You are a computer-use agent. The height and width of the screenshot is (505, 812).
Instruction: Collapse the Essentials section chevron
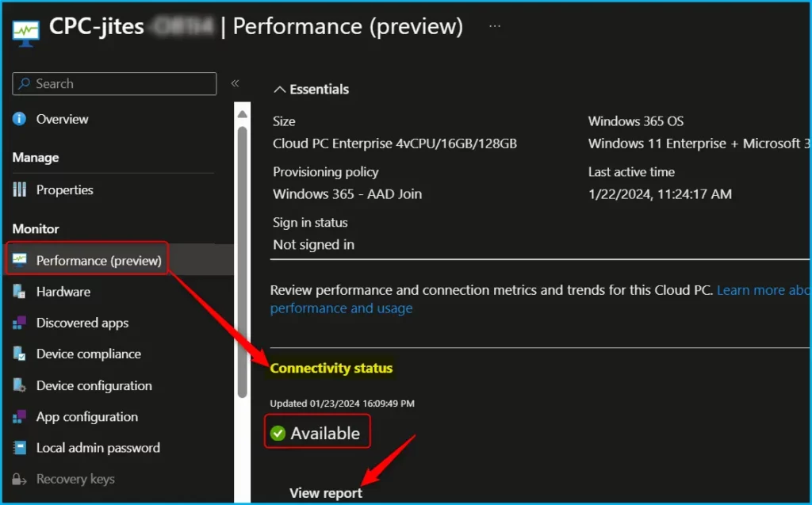point(280,90)
